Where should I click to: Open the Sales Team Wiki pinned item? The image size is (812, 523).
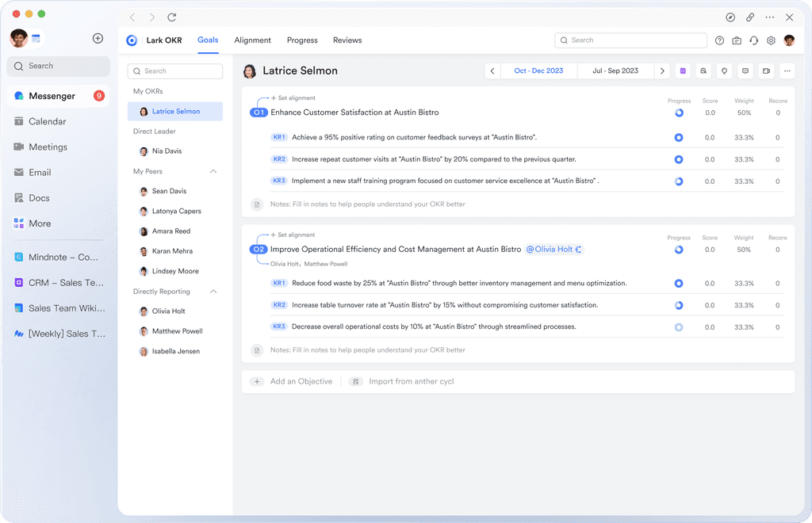click(58, 308)
